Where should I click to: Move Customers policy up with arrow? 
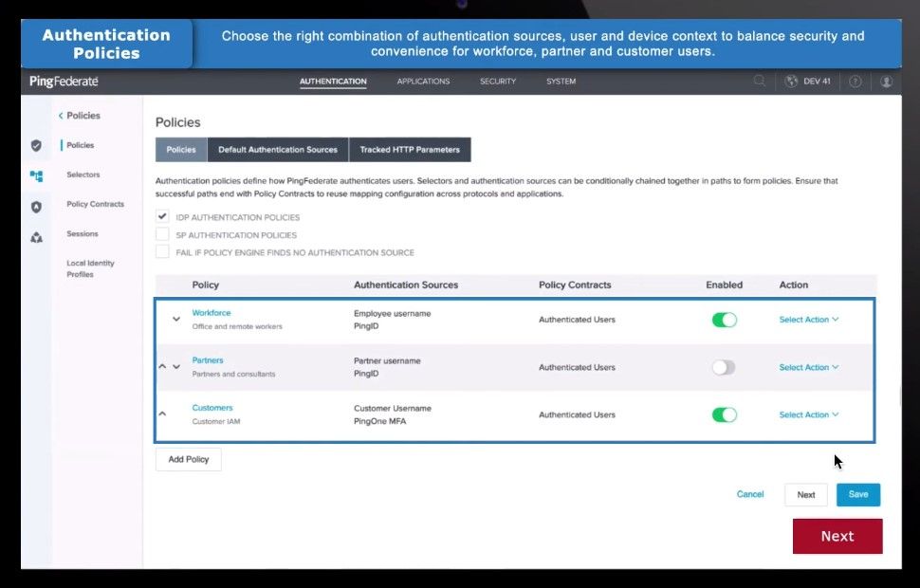162,413
